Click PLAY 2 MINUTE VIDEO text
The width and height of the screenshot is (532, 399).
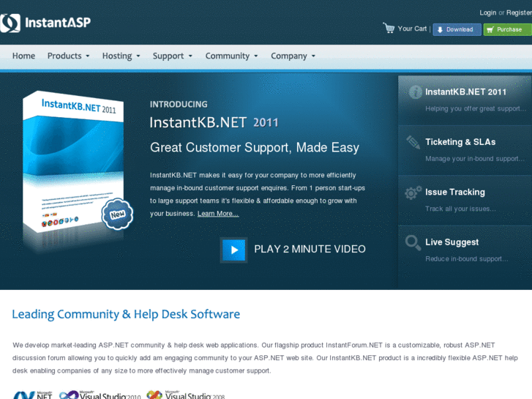310,249
